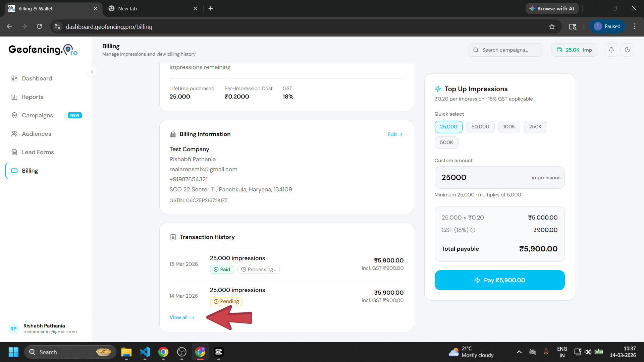This screenshot has height=362, width=644.
Task: Open Campaigns from the sidebar
Action: [37, 115]
